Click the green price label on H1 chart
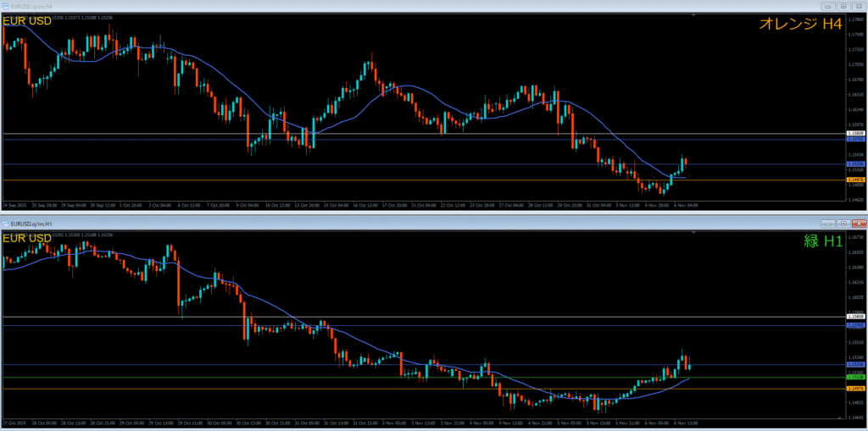The height and width of the screenshot is (431, 868). pyautogui.click(x=856, y=378)
